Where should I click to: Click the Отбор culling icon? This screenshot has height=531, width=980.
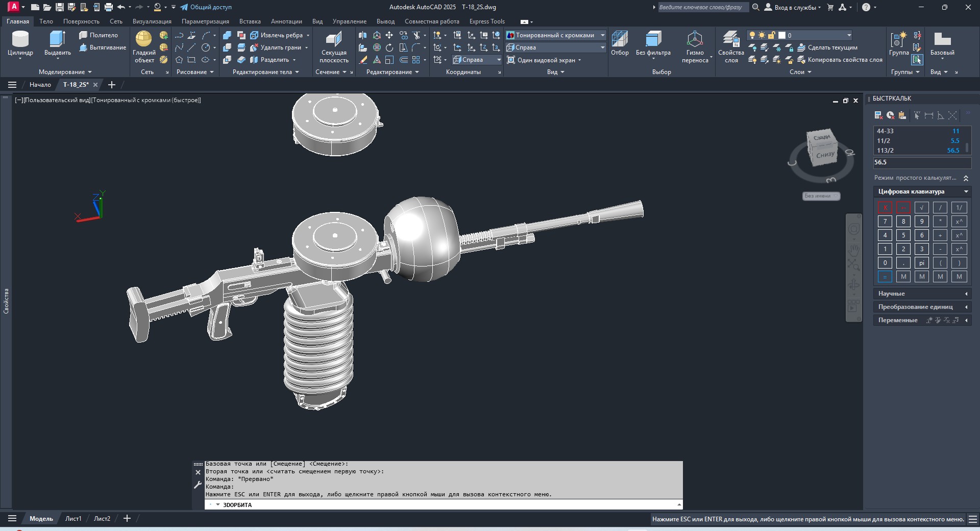tap(620, 44)
